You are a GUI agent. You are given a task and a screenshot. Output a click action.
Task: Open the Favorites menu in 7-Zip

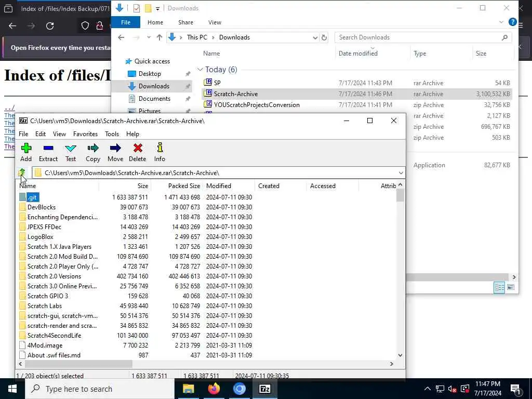(x=86, y=134)
